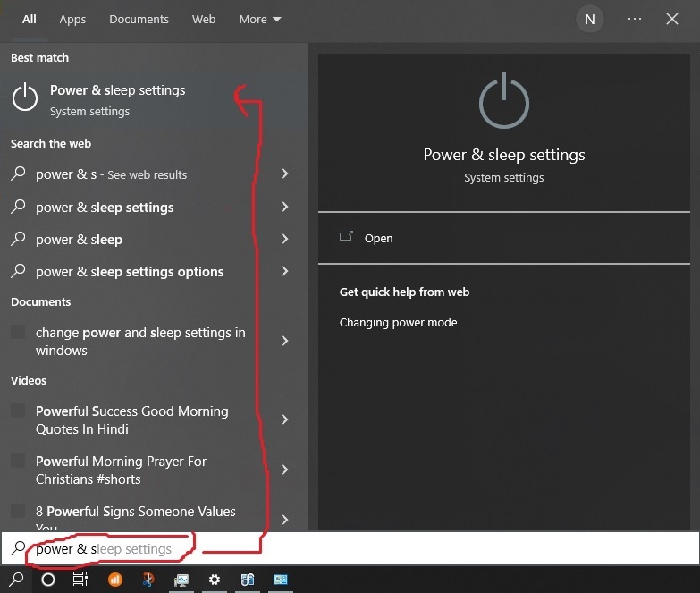Screen dimensions: 700x593
Task: Click thumbnail of 'Powerful Success Good Morning' video
Action: click(18, 411)
